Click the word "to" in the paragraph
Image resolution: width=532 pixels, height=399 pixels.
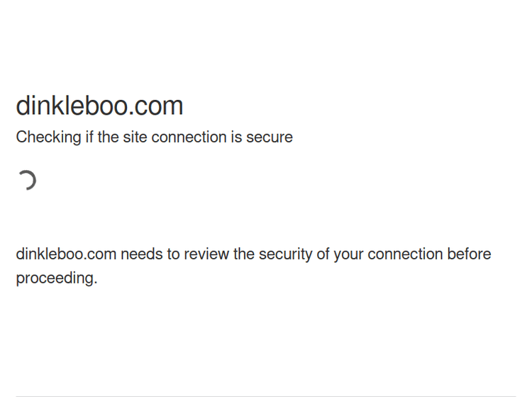click(x=174, y=254)
